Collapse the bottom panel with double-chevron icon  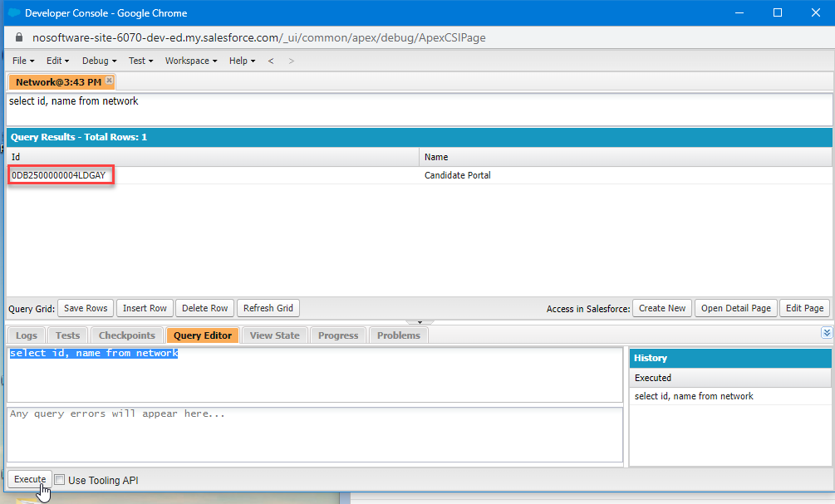tap(827, 333)
